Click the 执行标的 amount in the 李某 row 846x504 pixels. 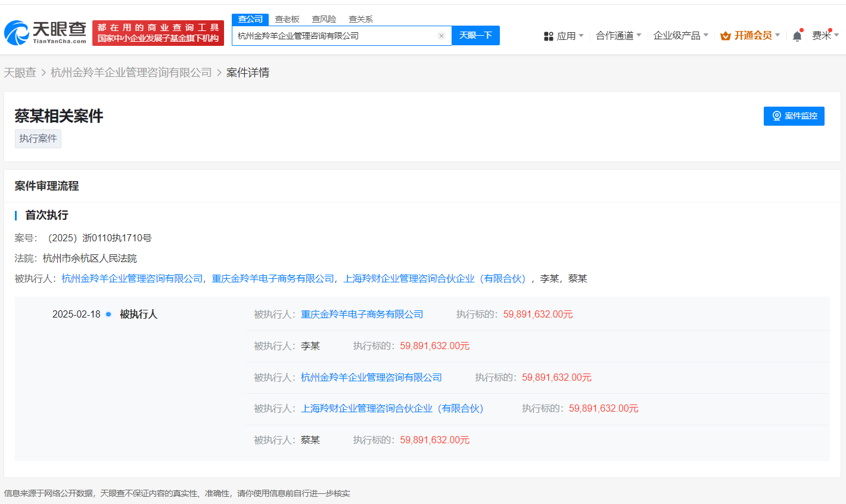click(x=435, y=346)
